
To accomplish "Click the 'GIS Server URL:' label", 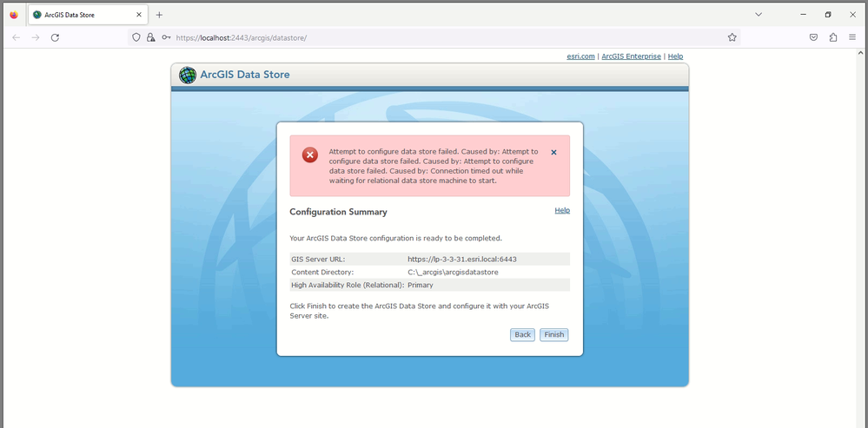I will pyautogui.click(x=318, y=259).
